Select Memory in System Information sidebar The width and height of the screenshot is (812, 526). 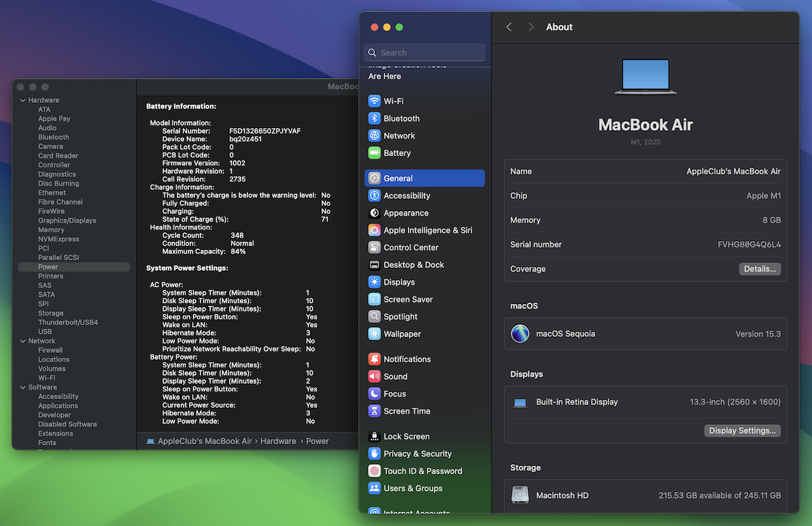click(51, 230)
